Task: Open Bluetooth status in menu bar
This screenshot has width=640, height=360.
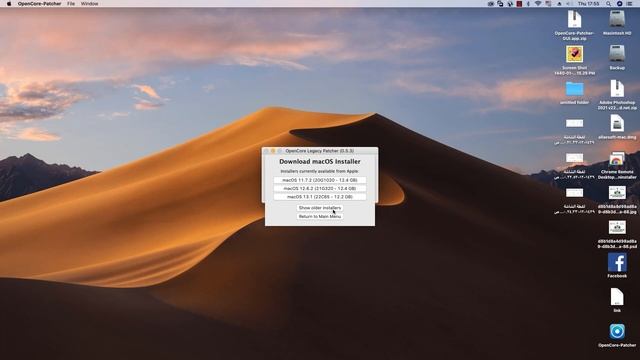Action: pos(528,4)
